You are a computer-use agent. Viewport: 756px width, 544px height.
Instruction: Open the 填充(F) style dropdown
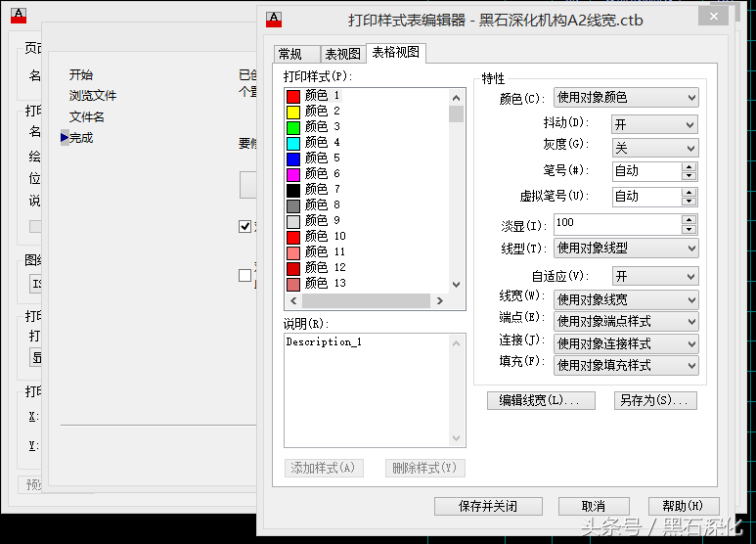[626, 366]
